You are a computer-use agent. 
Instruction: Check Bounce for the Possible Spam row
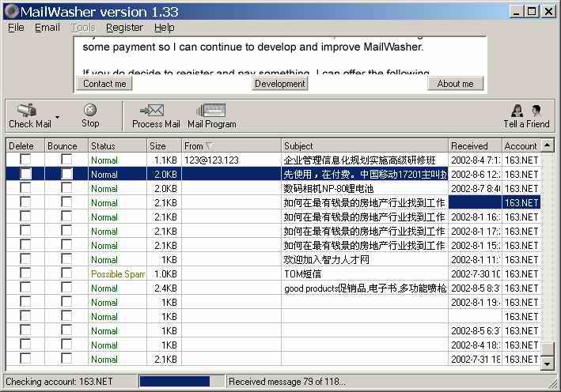(66, 273)
